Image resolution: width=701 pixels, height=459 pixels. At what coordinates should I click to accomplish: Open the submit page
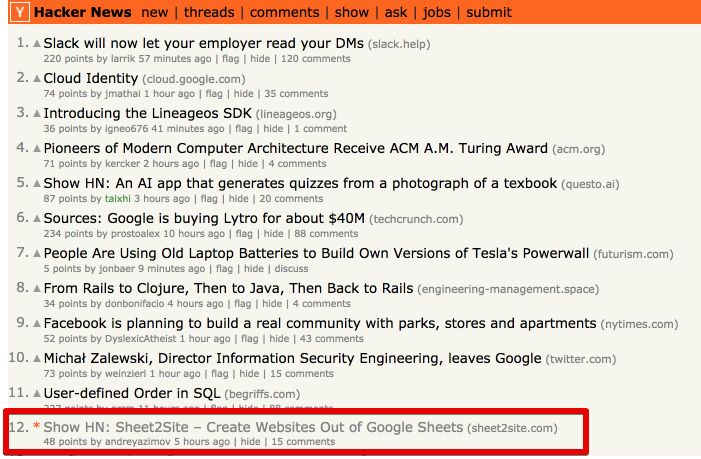(489, 12)
